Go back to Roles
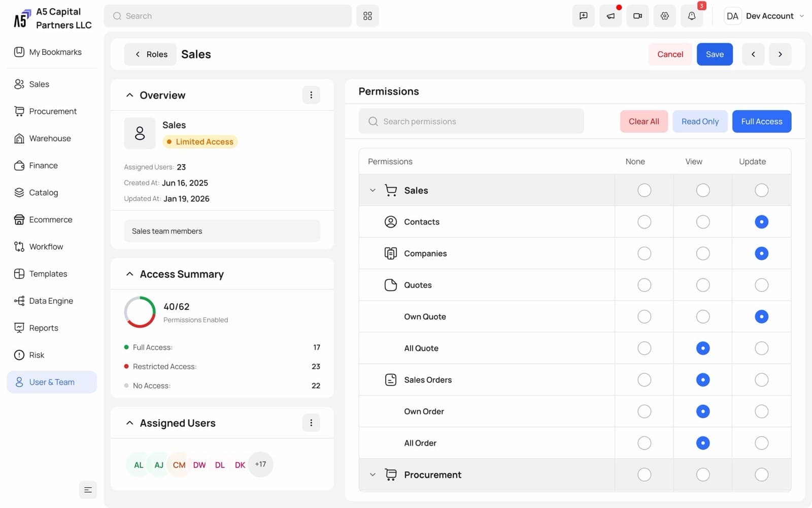Screen dimensions: 812x508 coord(150,54)
